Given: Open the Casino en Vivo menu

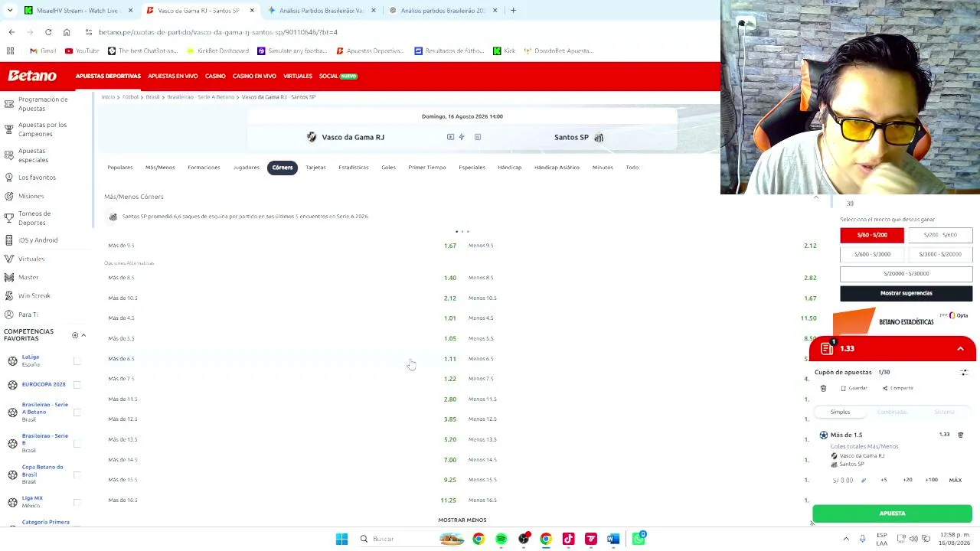Looking at the screenshot, I should (x=254, y=76).
